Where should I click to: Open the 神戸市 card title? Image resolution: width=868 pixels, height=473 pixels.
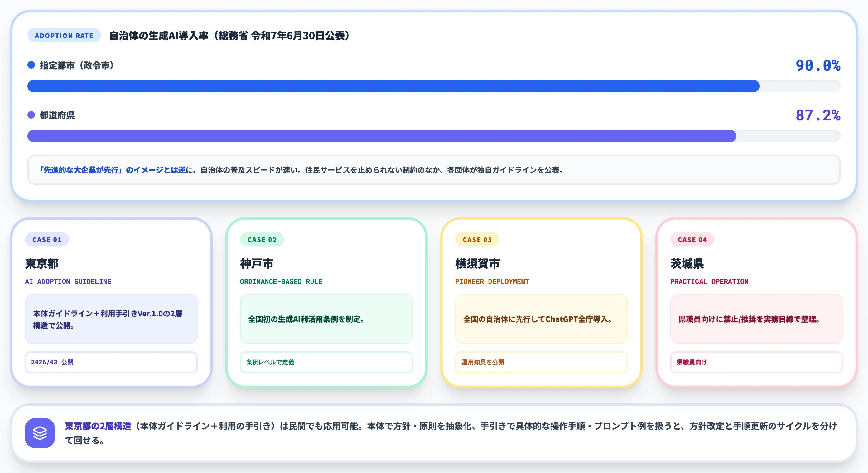pyautogui.click(x=257, y=263)
